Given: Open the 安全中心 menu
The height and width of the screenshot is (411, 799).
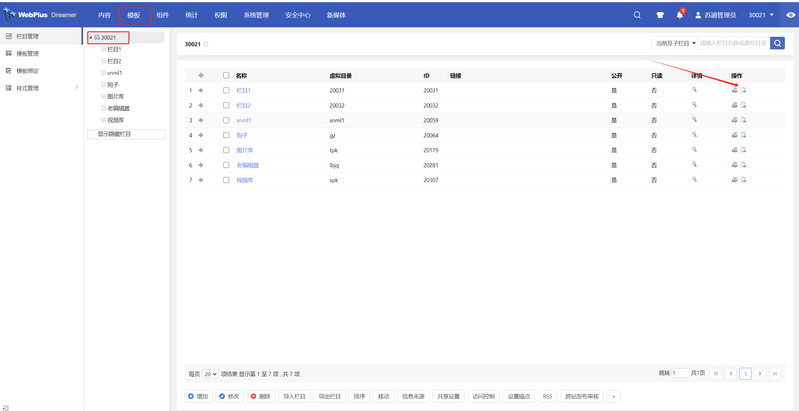Looking at the screenshot, I should tap(298, 15).
